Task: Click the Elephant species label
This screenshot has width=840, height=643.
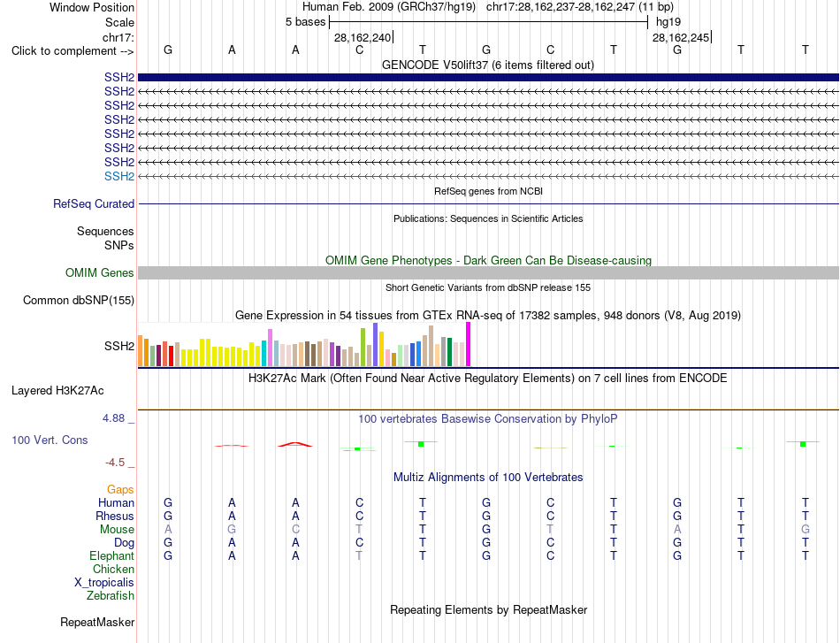Action: 111,555
